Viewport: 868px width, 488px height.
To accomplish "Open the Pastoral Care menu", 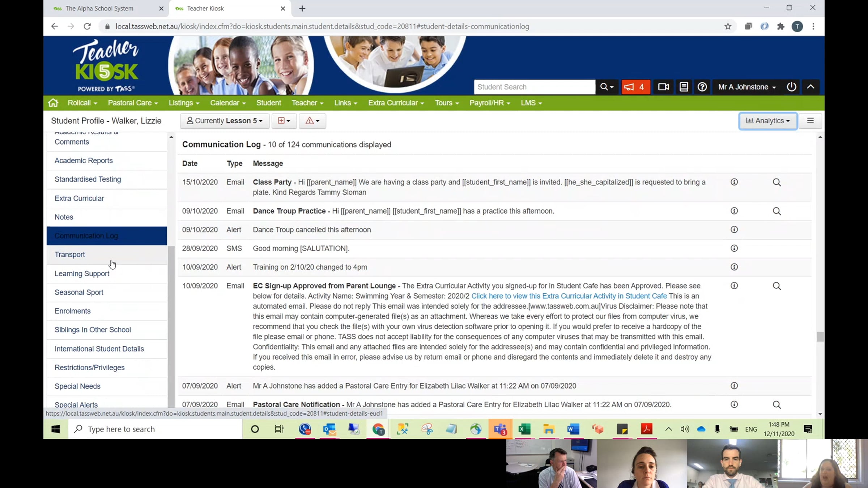I will coord(133,103).
